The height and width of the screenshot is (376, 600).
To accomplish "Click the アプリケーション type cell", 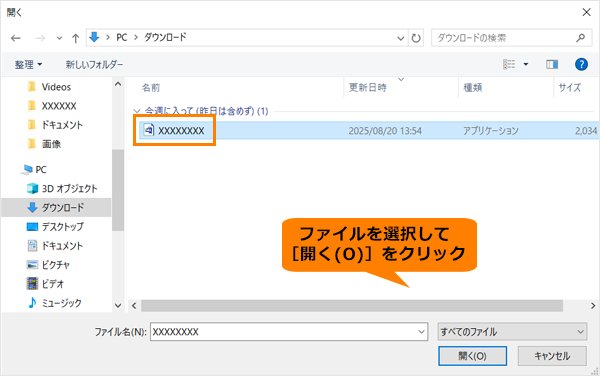I will (x=491, y=131).
